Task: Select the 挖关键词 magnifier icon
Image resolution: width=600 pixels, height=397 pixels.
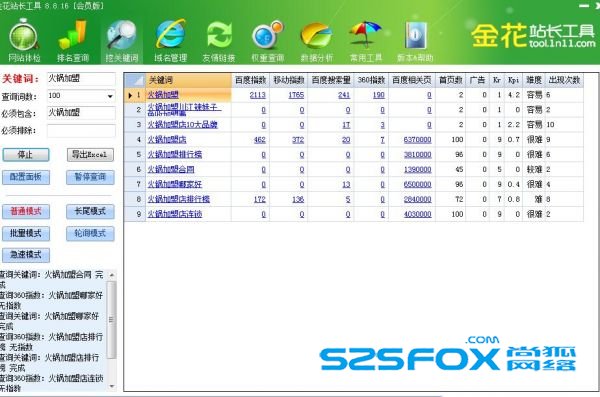Action: click(122, 42)
